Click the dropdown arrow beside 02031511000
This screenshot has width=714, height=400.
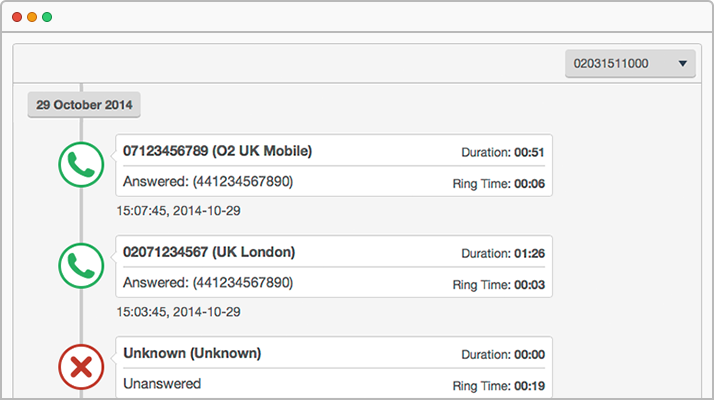pos(683,63)
